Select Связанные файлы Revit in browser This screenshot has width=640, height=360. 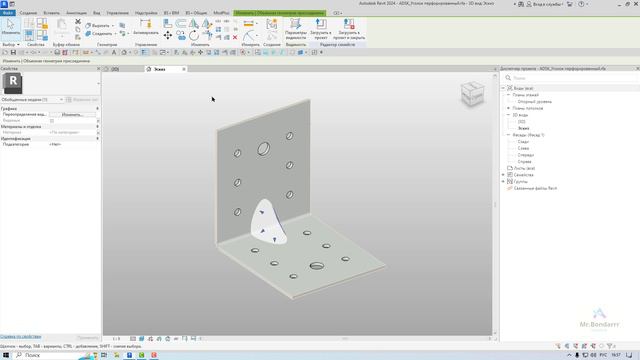point(535,188)
